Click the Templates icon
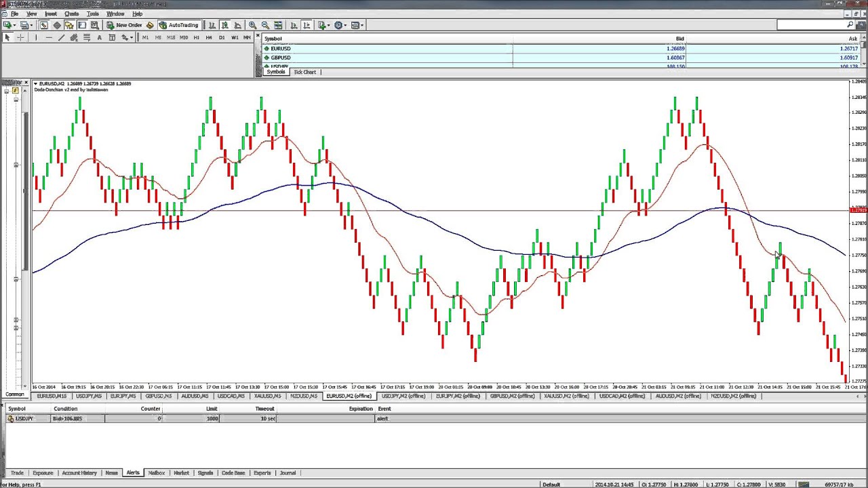The width and height of the screenshot is (868, 488). pos(355,25)
